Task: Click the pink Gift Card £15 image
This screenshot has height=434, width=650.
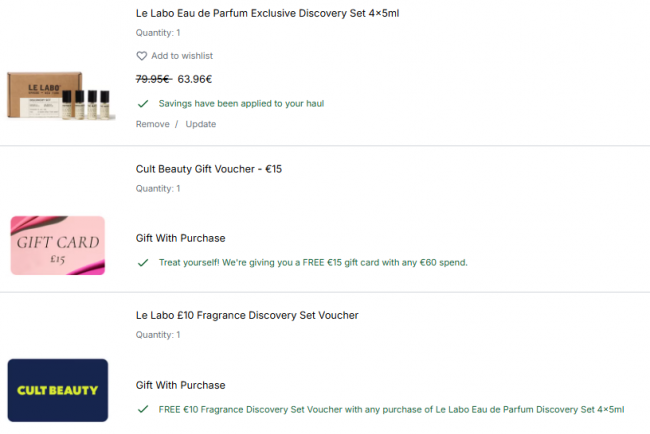Action: [58, 245]
